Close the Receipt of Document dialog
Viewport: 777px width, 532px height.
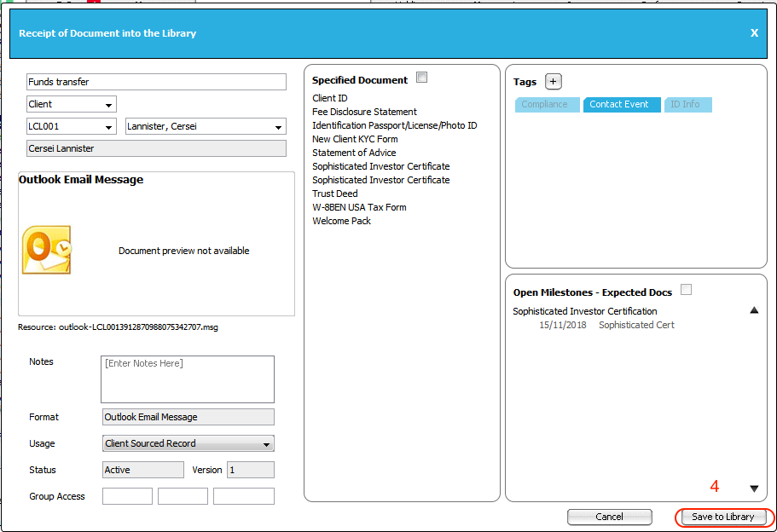click(754, 33)
